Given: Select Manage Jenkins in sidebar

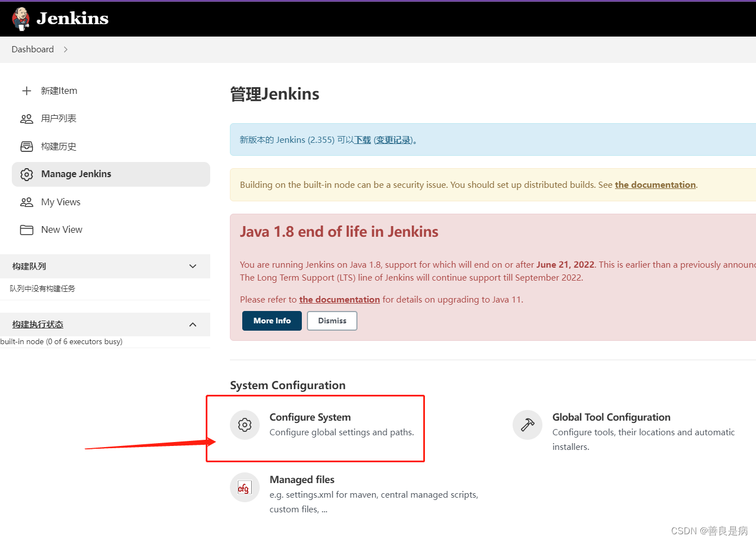Looking at the screenshot, I should (111, 174).
